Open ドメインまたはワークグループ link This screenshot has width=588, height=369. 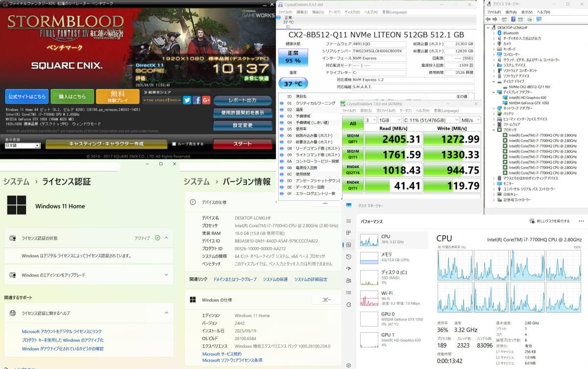click(x=235, y=279)
